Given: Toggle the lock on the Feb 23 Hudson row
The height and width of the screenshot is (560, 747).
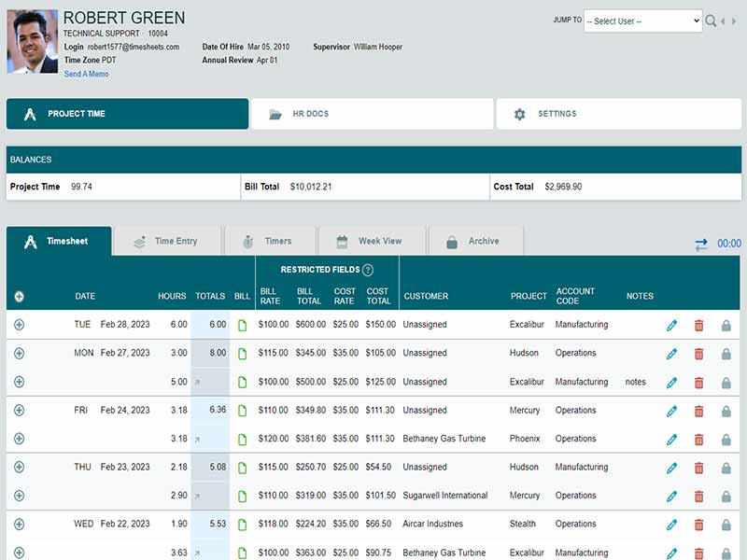Looking at the screenshot, I should click(724, 467).
